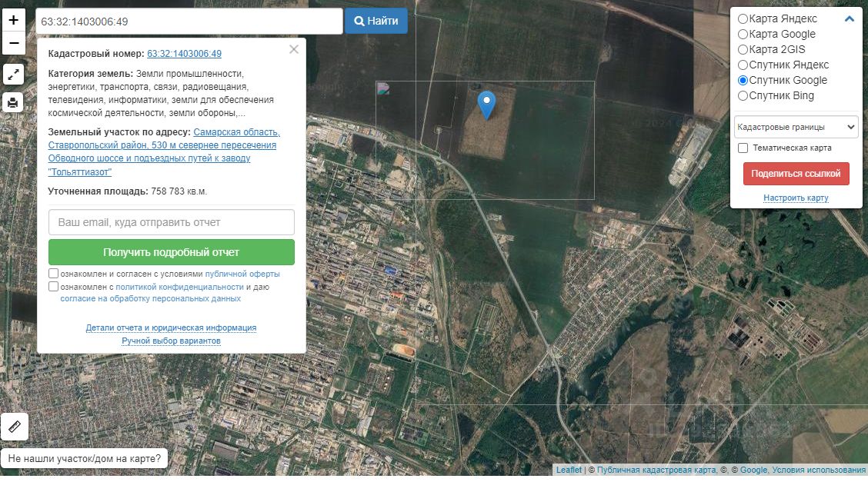Open Настроить карту link
This screenshot has width=868, height=482.
[796, 198]
